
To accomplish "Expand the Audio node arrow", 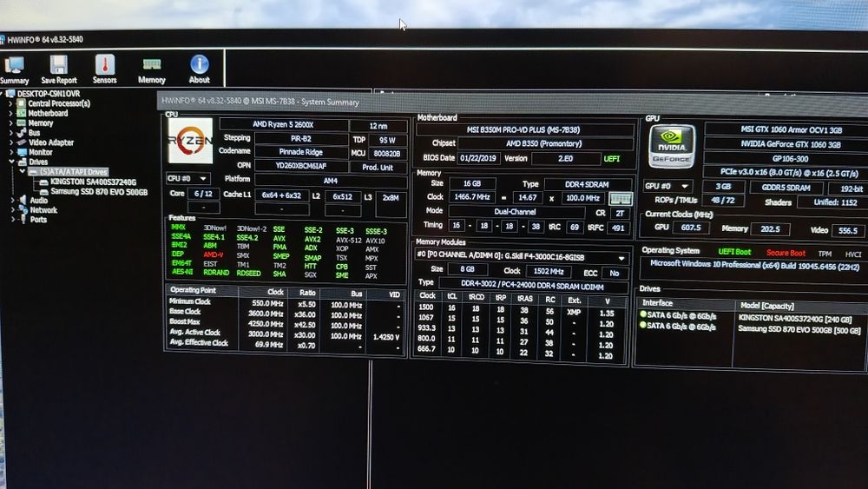I will pos(12,201).
